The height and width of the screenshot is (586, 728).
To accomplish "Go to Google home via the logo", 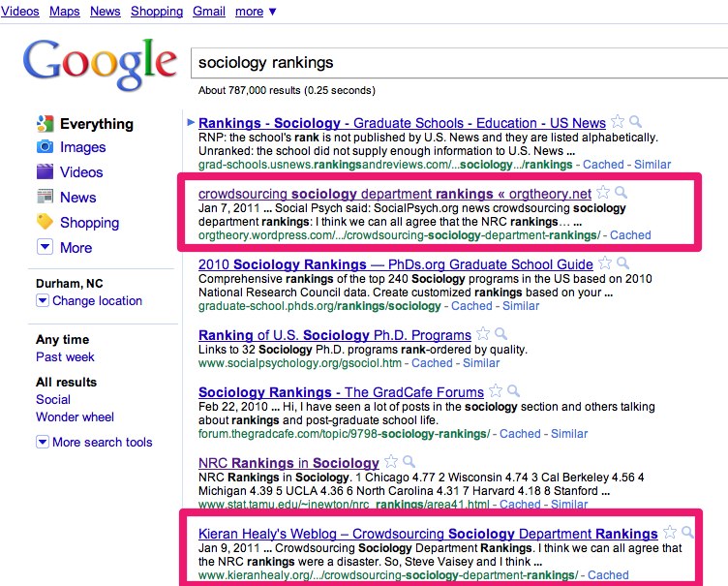I will pyautogui.click(x=100, y=64).
